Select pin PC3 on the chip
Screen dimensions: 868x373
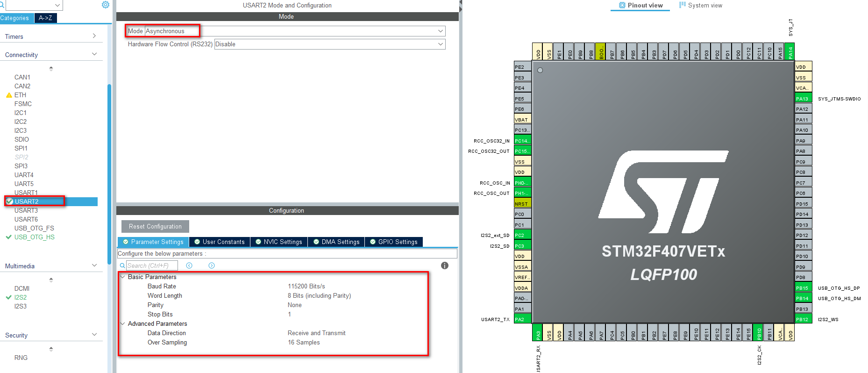pos(522,245)
